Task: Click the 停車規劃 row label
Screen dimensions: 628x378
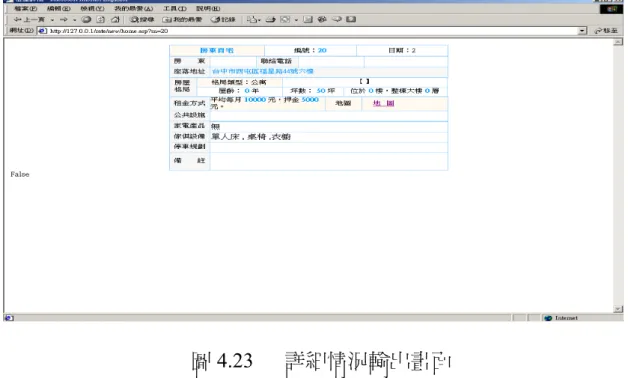Action: [189, 147]
